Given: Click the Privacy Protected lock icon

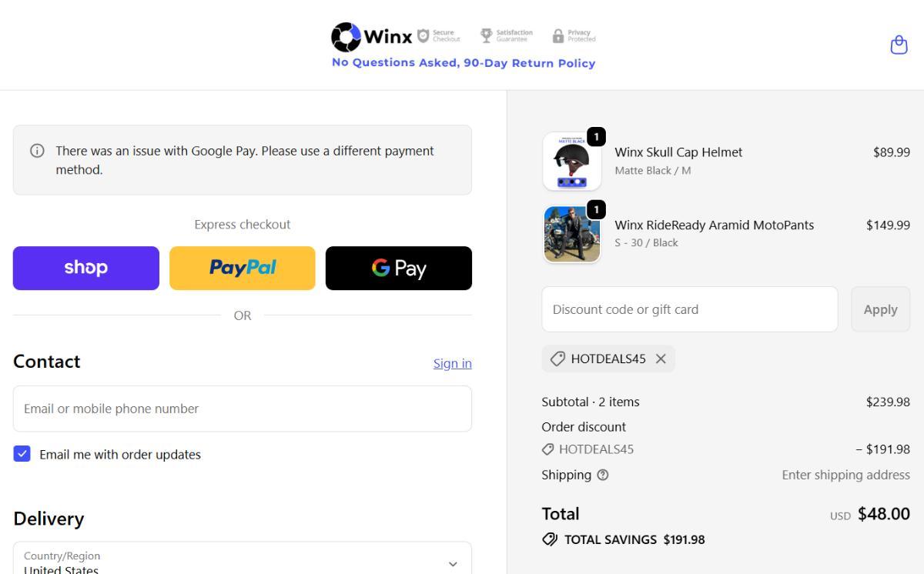Looking at the screenshot, I should click(x=558, y=36).
